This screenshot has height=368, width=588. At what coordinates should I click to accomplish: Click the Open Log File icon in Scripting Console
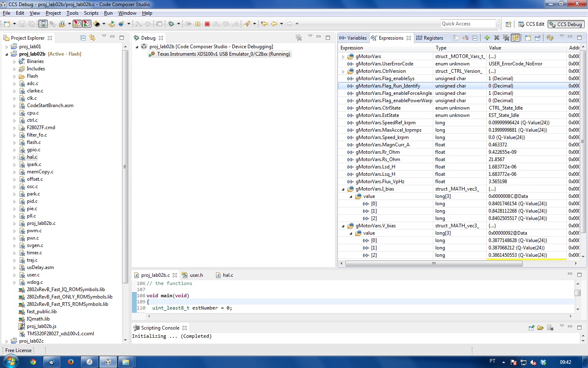point(540,328)
